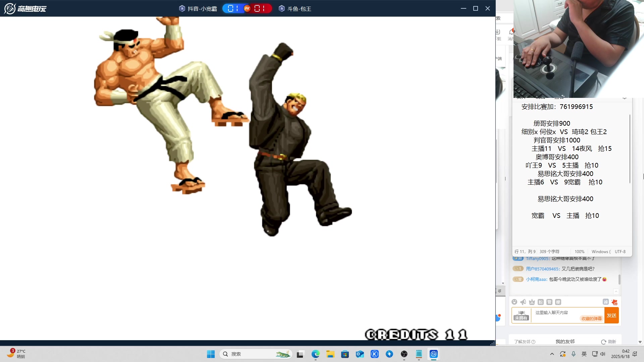Open File Explorer from taskbar
The width and height of the screenshot is (644, 362).
[x=330, y=354]
